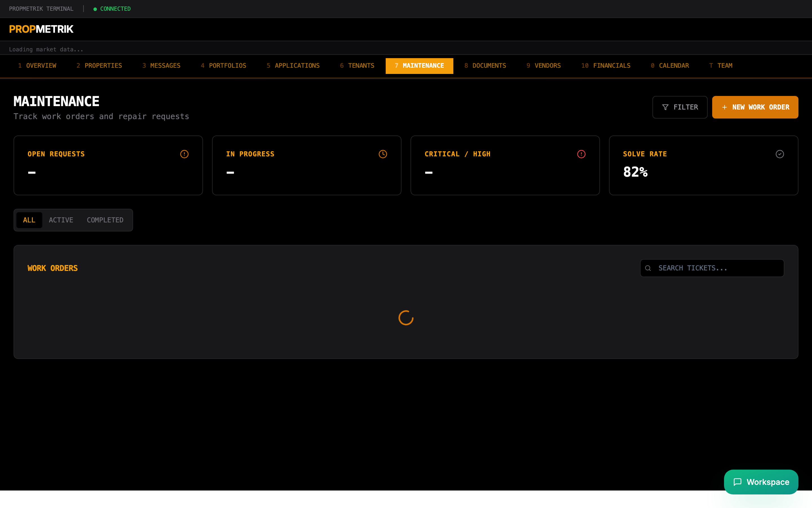Viewport: 812px width, 508px height.
Task: Show only Completed work orders
Action: (105, 220)
